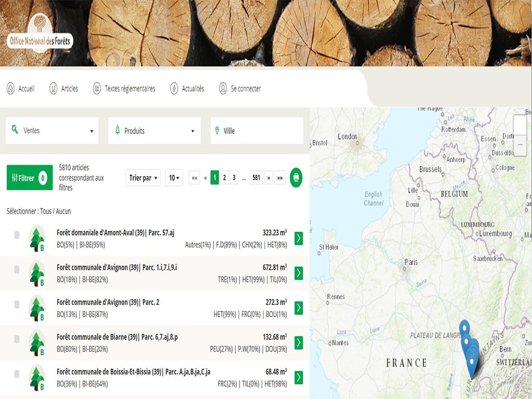The height and width of the screenshot is (399, 532).
Task: Zoom in the map with plus button
Action: click(x=520, y=125)
